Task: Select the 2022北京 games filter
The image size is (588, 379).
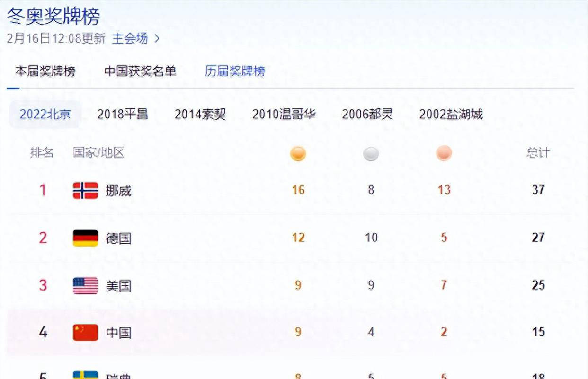Action: pyautogui.click(x=45, y=114)
